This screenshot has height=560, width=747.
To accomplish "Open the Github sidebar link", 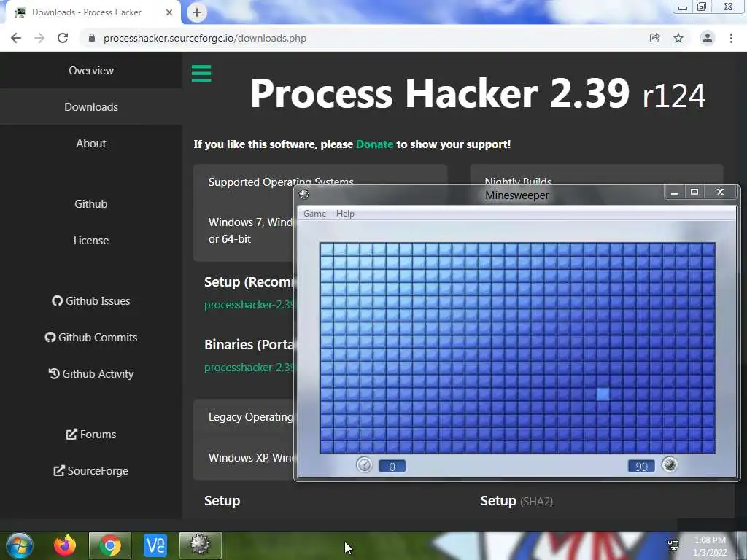I will tap(91, 204).
